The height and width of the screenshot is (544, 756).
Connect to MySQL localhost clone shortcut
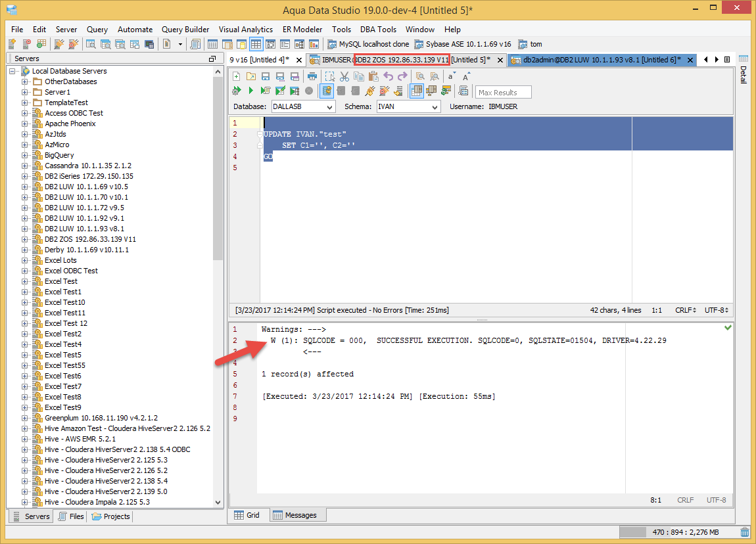tap(368, 44)
